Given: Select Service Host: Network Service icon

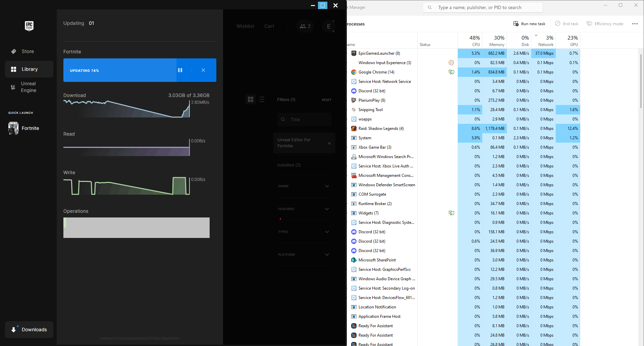Looking at the screenshot, I should [354, 82].
